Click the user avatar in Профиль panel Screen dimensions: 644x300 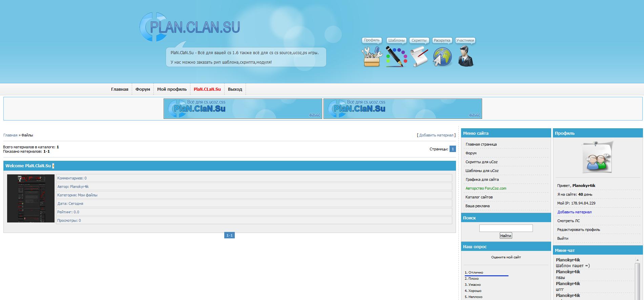click(x=598, y=157)
